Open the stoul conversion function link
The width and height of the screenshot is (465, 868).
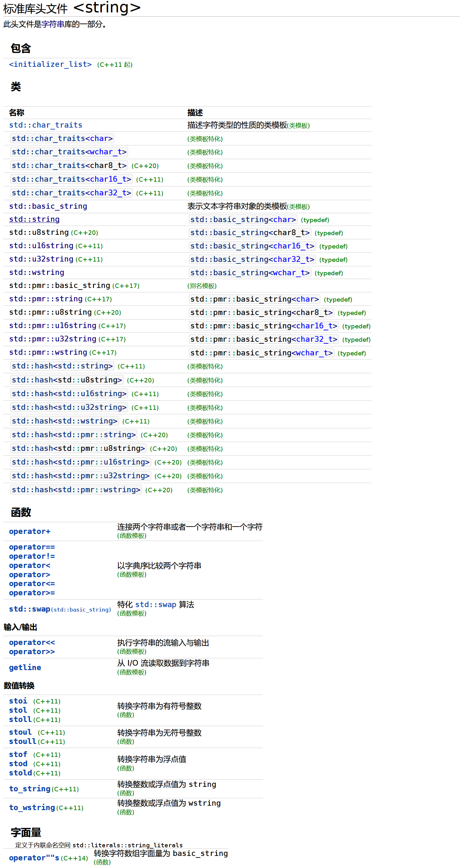click(21, 732)
